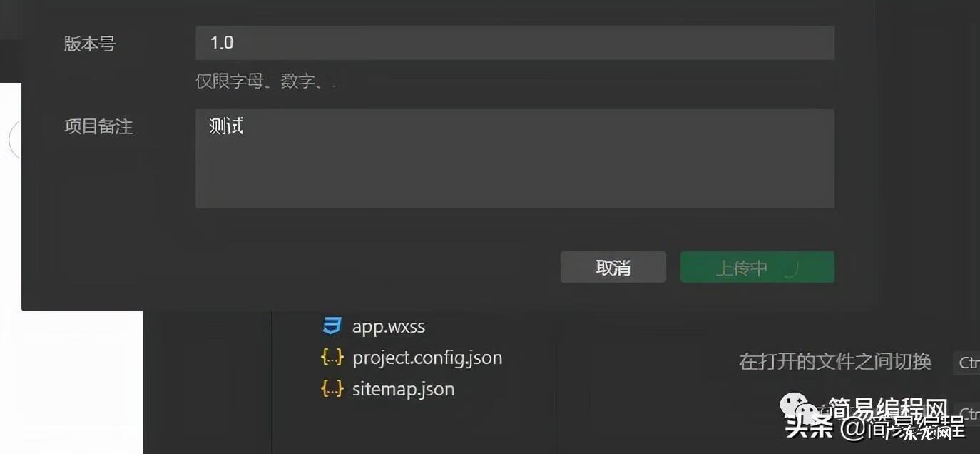Click the 在打开的文件之间切换 shortcut description
The height and width of the screenshot is (454, 980).
[833, 362]
